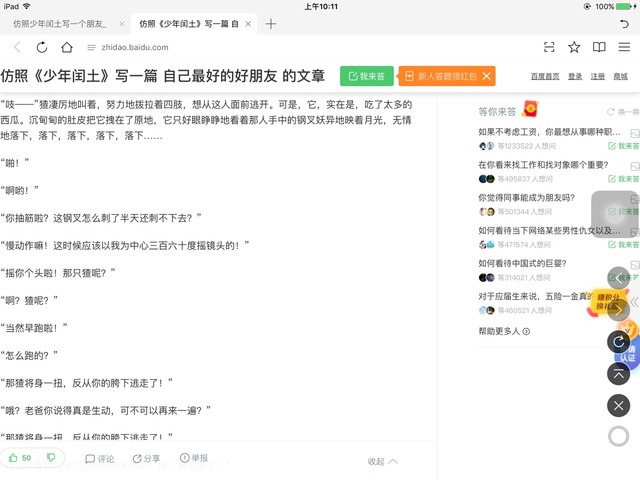
Task: Tap the browser back arrow
Action: pos(17,47)
